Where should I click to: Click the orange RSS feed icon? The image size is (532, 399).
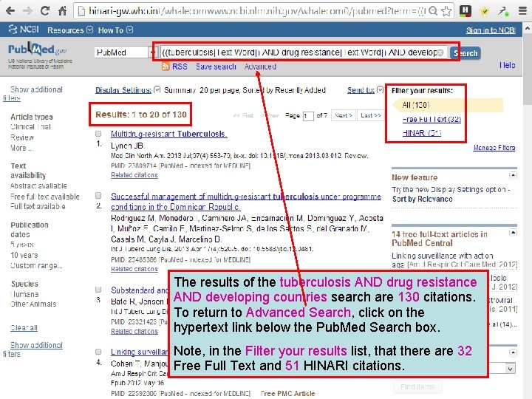click(x=166, y=66)
